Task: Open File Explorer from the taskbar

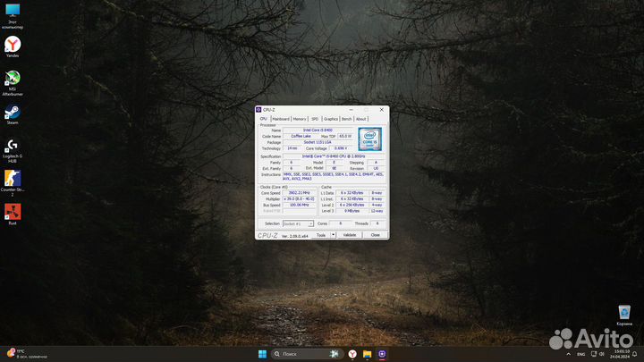Action: [x=367, y=354]
